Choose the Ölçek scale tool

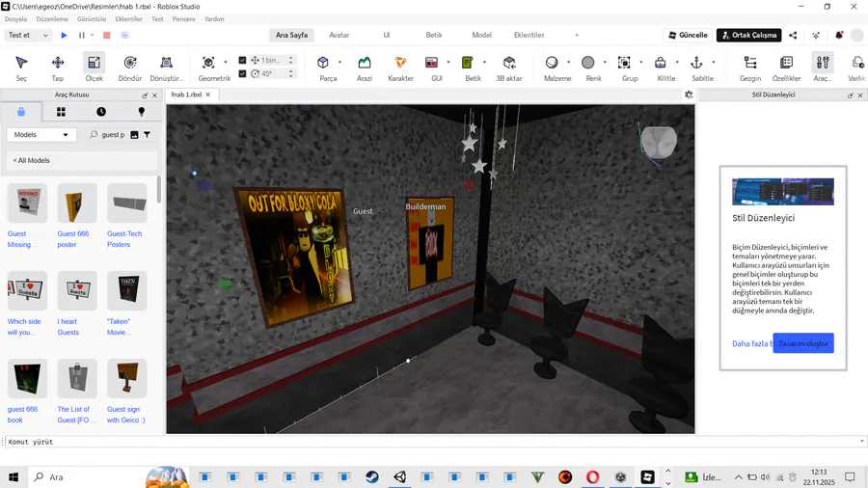[x=95, y=68]
